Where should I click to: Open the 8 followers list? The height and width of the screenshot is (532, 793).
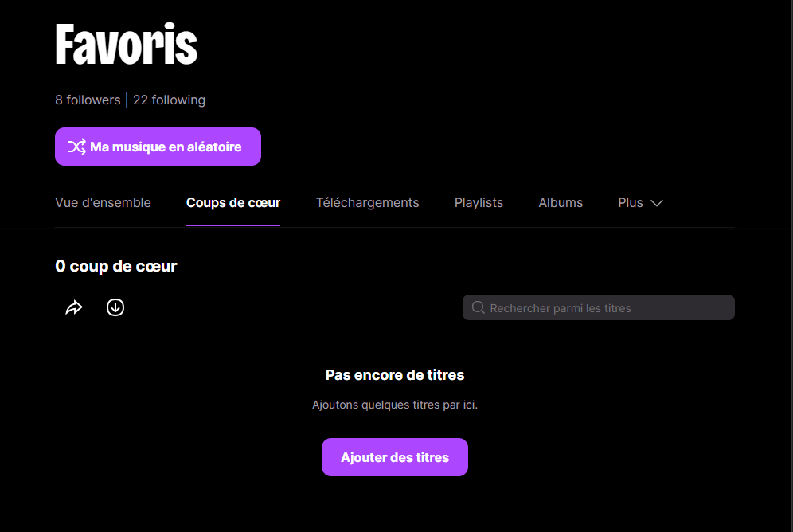(88, 100)
